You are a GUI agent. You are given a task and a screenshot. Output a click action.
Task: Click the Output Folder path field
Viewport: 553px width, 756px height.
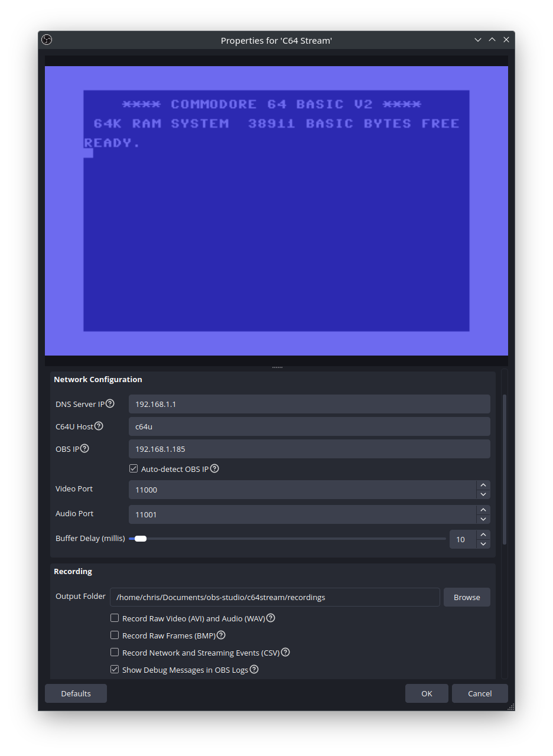275,597
